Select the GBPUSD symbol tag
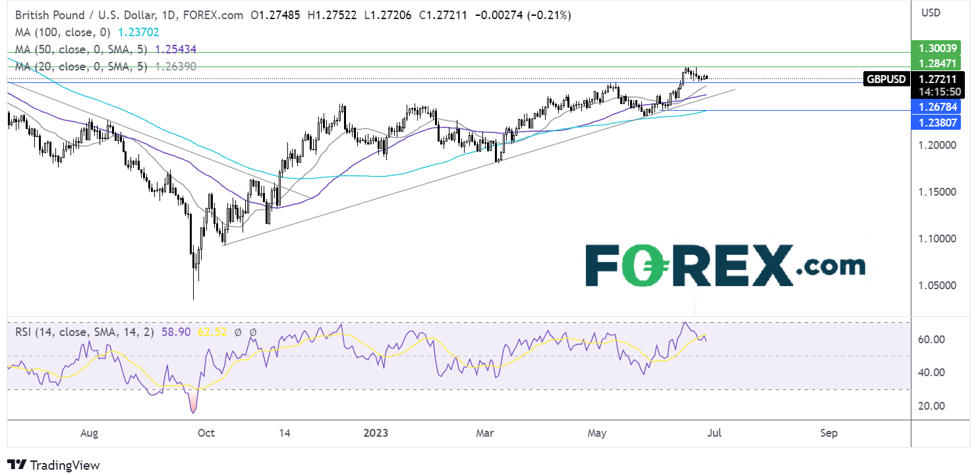Screen dimensions: 980x475 point(886,79)
